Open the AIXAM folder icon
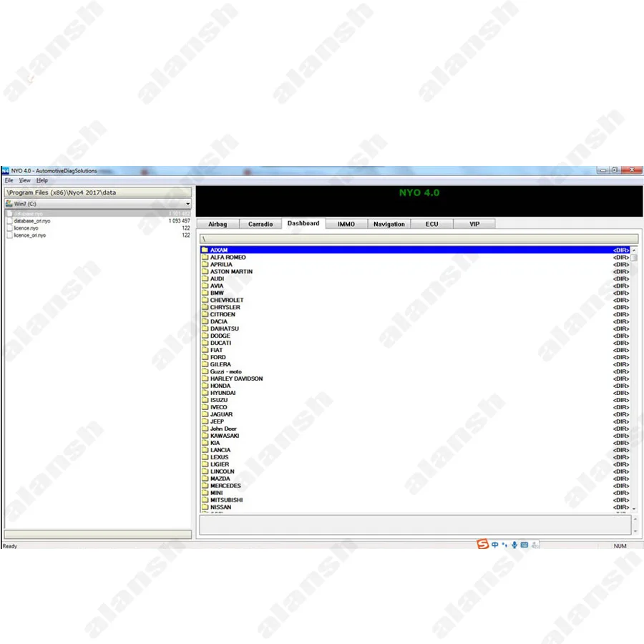Screen dimensions: 644x644 click(205, 250)
